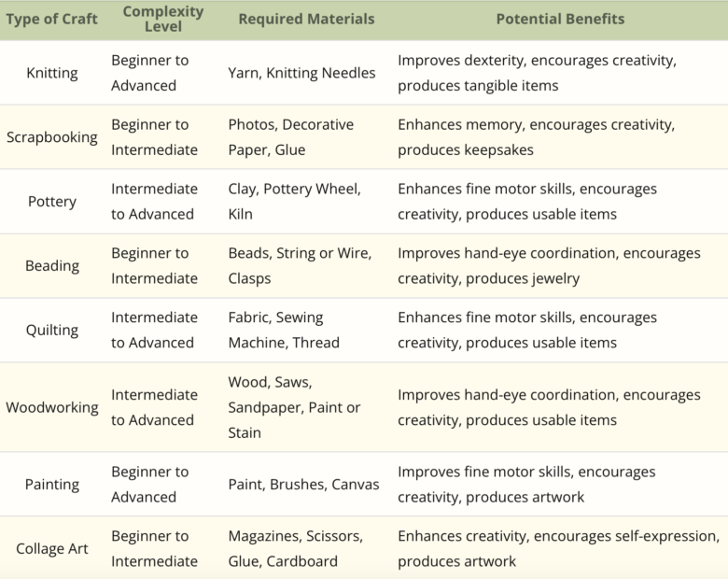
Task: Select the 'Clay, Pottery Wheel, Kiln' cell
Action: coord(294,202)
